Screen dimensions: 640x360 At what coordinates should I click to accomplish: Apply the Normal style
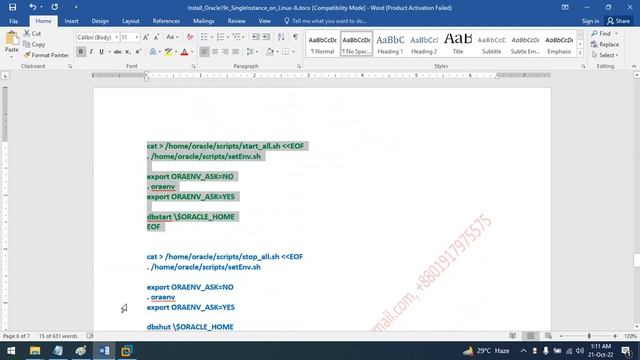pos(322,44)
